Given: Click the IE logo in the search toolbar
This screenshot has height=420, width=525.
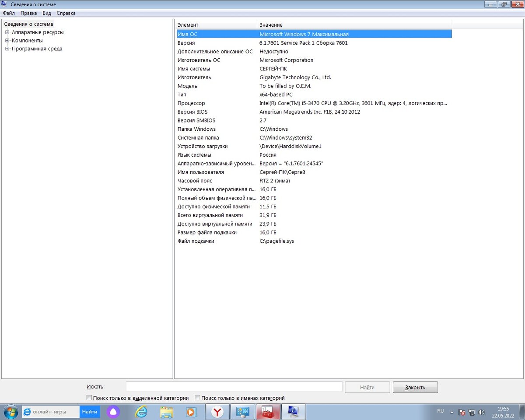Looking at the screenshot, I should [27, 412].
